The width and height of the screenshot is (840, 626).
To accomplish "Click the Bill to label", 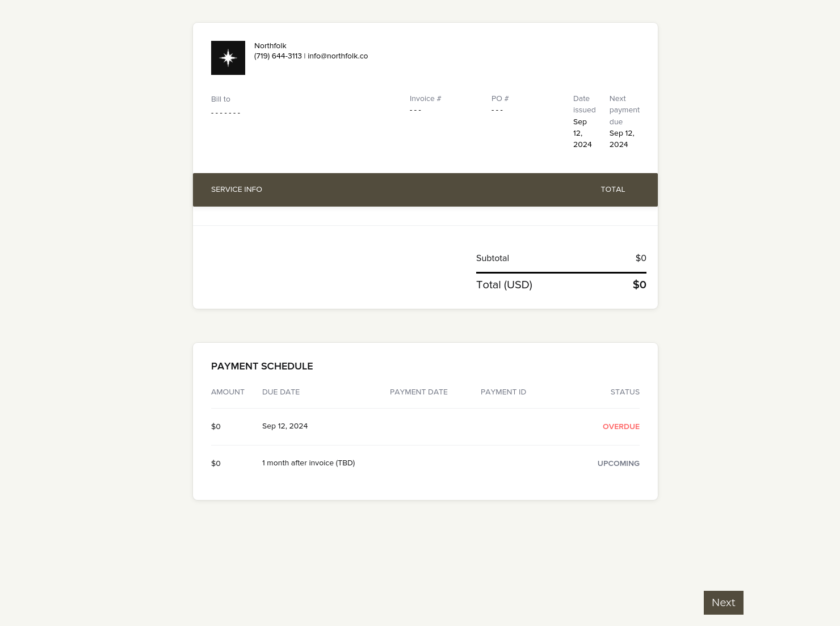I will tap(221, 99).
